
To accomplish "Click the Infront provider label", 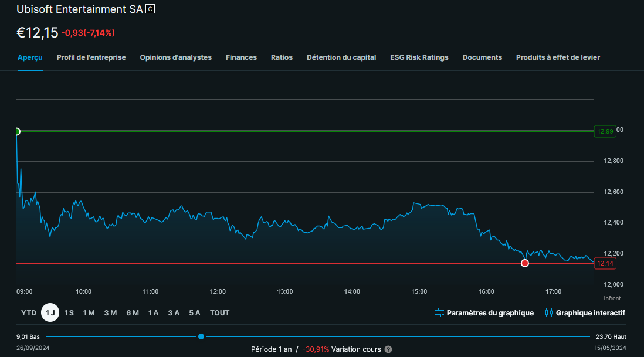I will click(x=612, y=298).
